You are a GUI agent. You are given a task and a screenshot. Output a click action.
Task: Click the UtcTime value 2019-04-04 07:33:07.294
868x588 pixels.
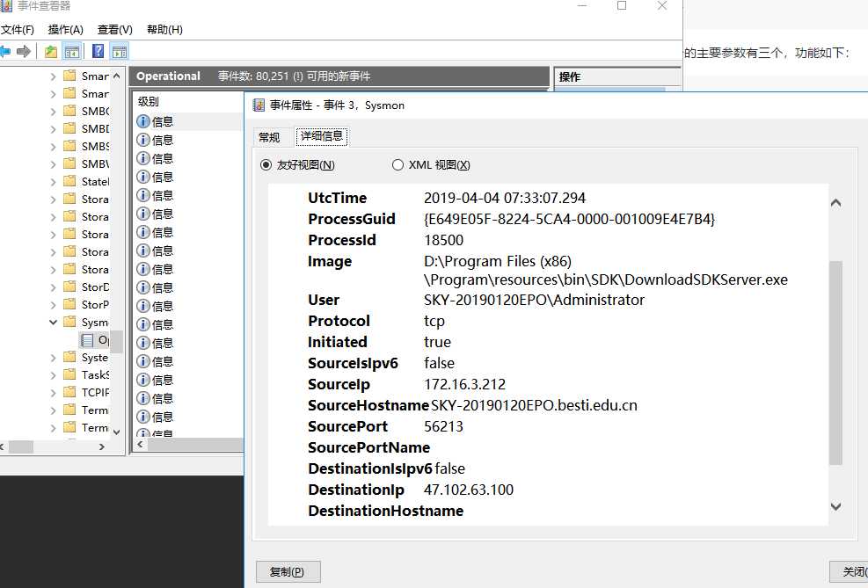(x=504, y=198)
